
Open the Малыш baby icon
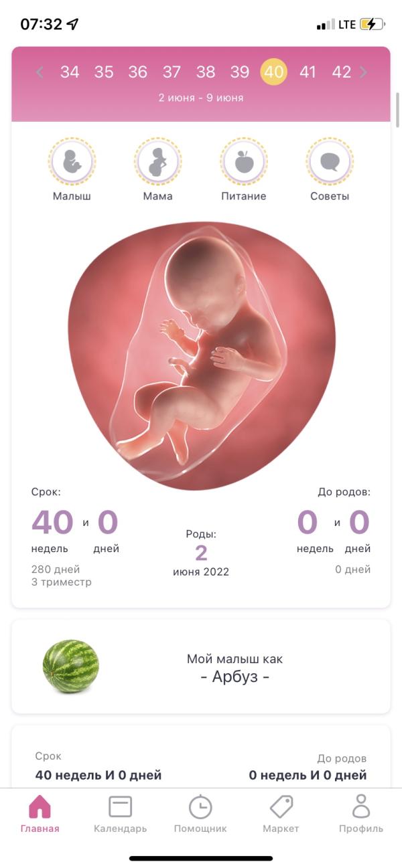[x=72, y=161]
